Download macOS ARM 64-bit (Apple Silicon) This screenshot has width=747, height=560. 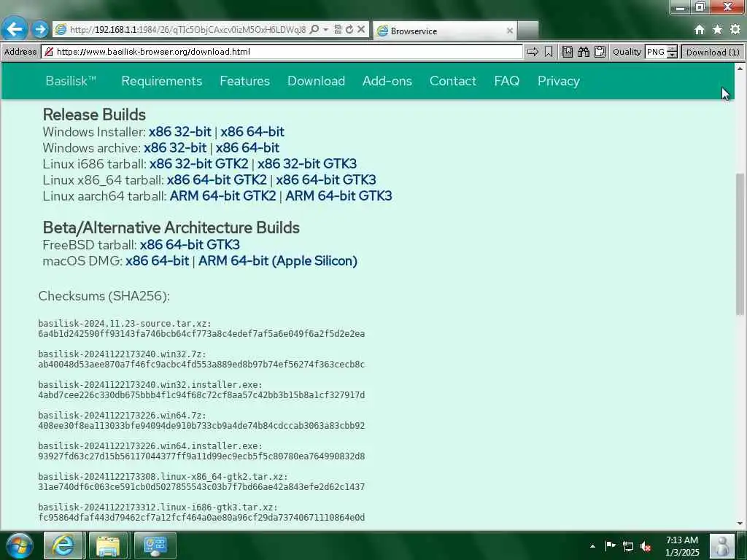[278, 261]
